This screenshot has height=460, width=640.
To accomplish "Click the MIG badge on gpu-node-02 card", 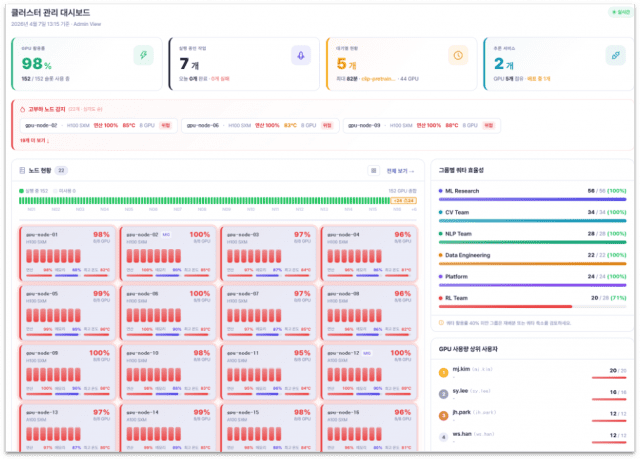I will (x=166, y=235).
